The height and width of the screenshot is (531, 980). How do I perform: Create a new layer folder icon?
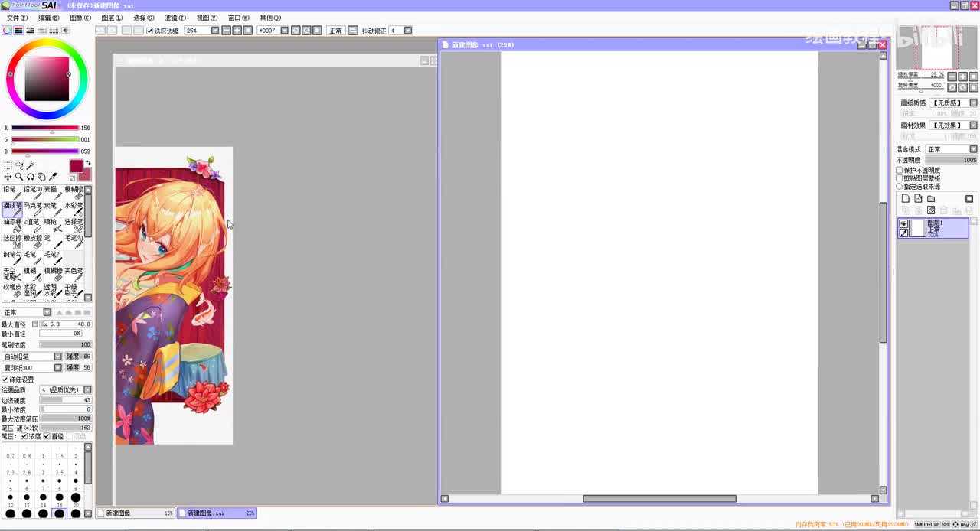click(x=931, y=199)
